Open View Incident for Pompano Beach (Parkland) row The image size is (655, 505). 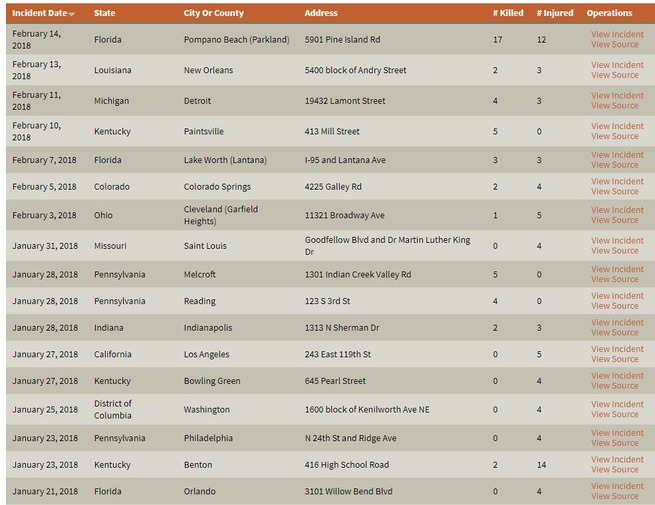point(617,34)
